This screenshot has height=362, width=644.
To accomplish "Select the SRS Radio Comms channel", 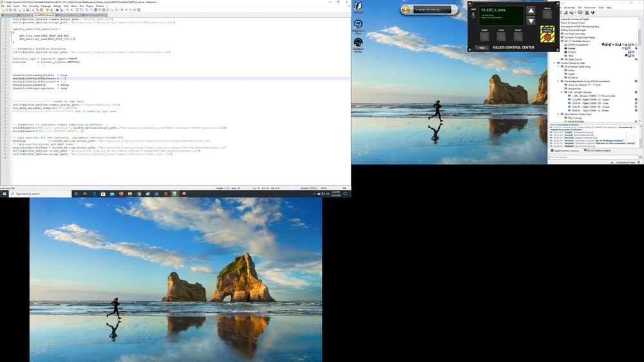I will (x=573, y=59).
